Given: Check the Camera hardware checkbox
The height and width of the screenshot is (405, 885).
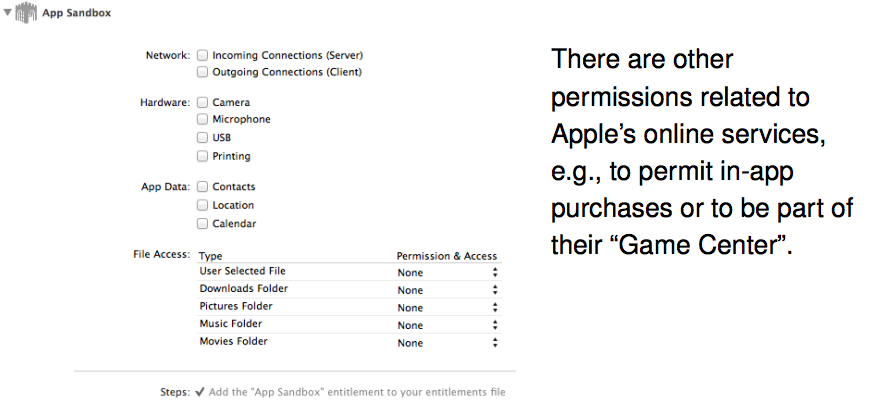Looking at the screenshot, I should [203, 102].
